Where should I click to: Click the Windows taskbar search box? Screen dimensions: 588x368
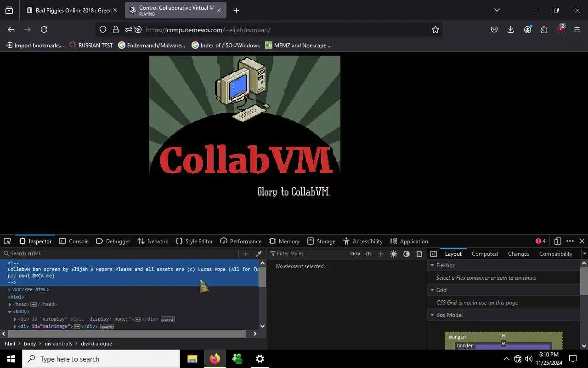coord(101,359)
